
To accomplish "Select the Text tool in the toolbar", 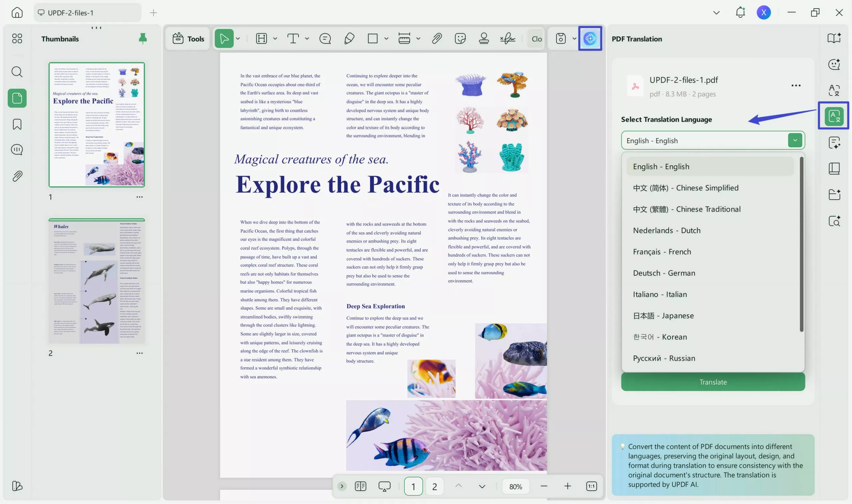I will tap(293, 38).
